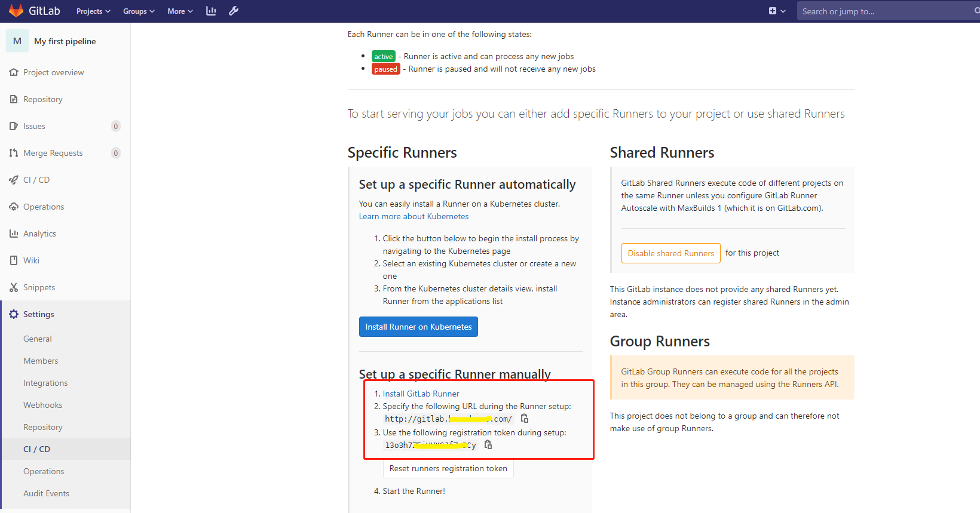Expand the Groups dropdown
980x513 pixels.
pos(139,11)
